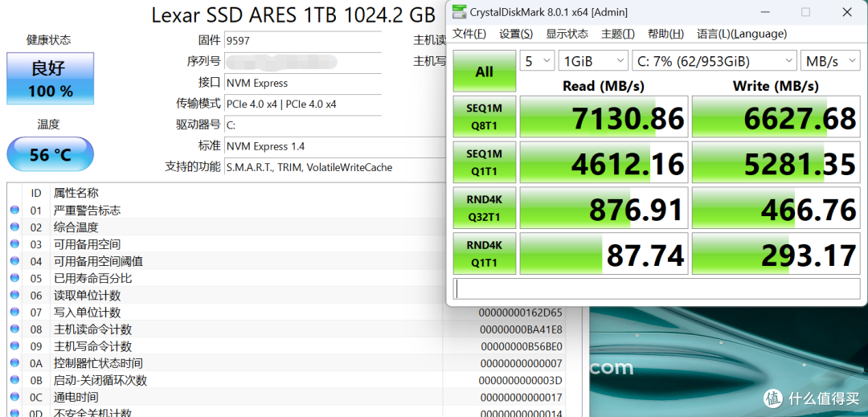Click the Lexar SSD ARES 1TB disk title

[x=293, y=15]
